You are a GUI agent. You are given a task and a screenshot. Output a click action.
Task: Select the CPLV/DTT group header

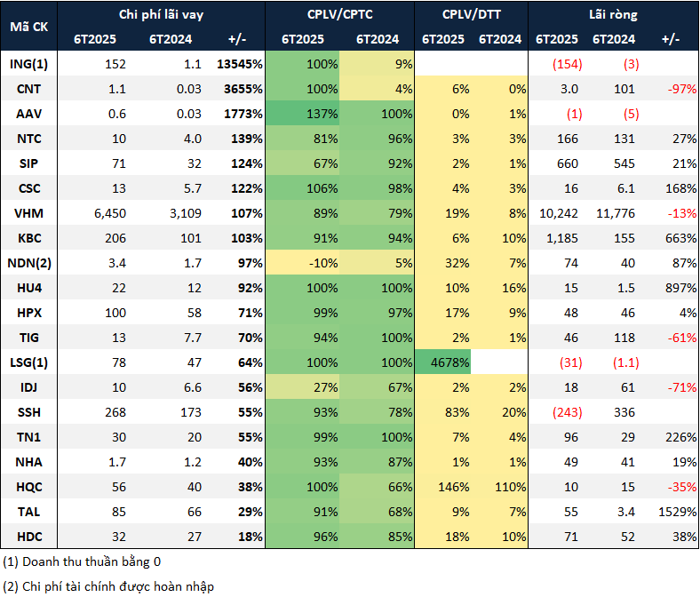[471, 15]
